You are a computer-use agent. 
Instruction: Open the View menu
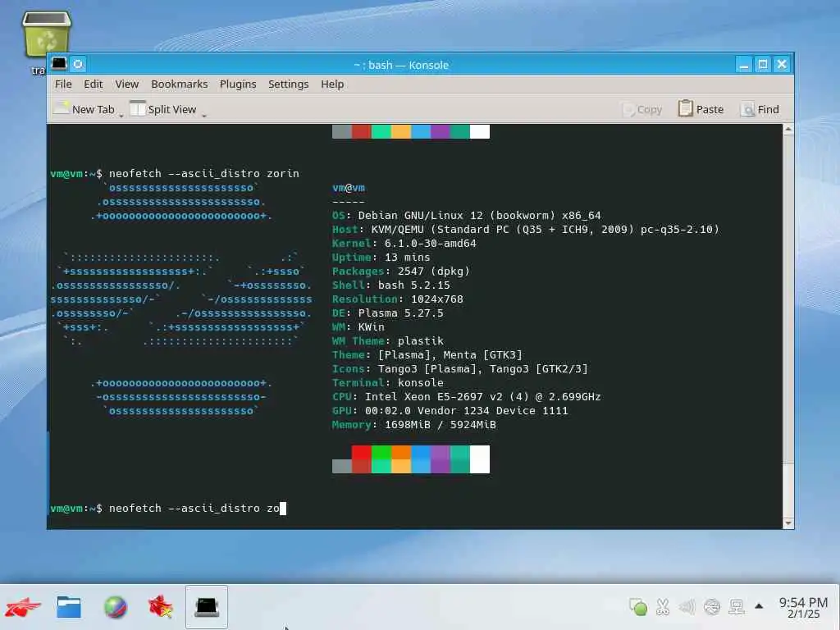(x=127, y=84)
